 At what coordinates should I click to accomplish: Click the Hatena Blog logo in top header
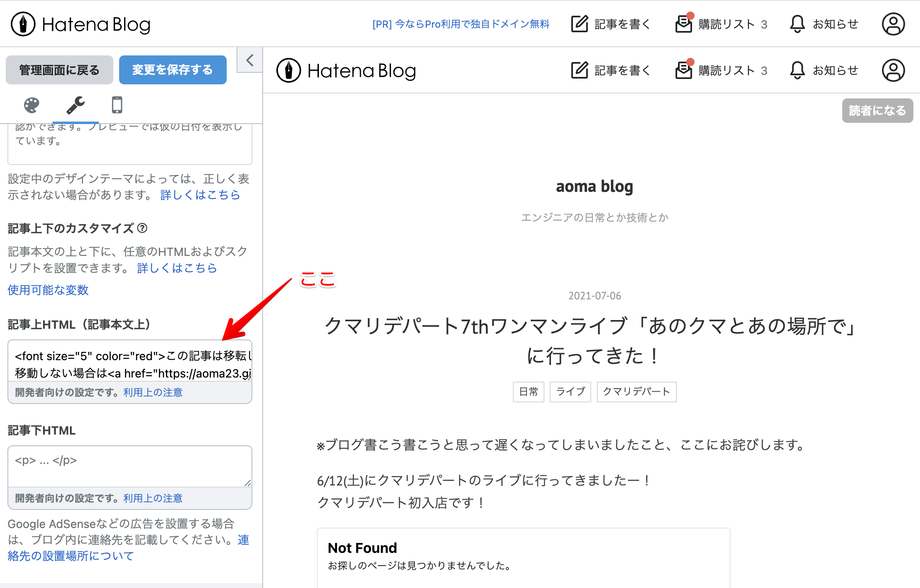(81, 24)
